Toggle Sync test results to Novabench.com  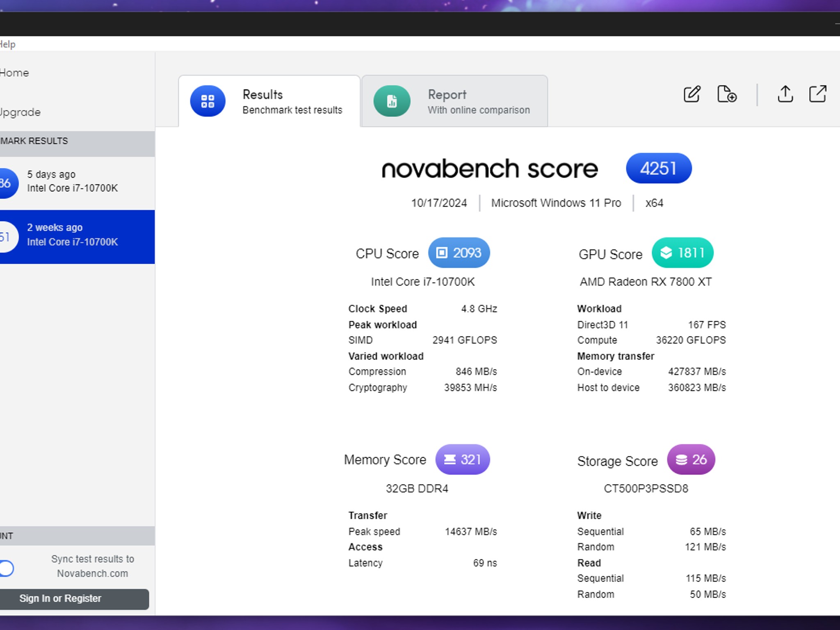click(x=6, y=568)
